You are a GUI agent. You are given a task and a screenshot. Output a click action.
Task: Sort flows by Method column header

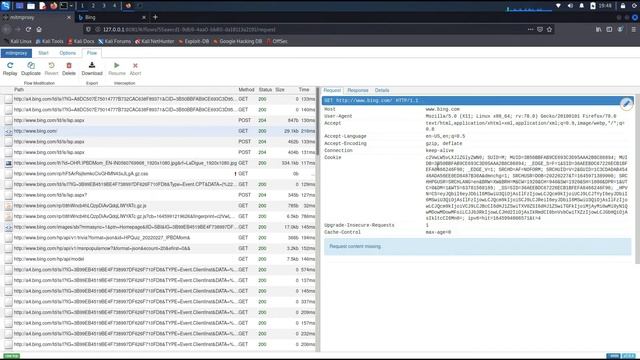click(x=246, y=89)
